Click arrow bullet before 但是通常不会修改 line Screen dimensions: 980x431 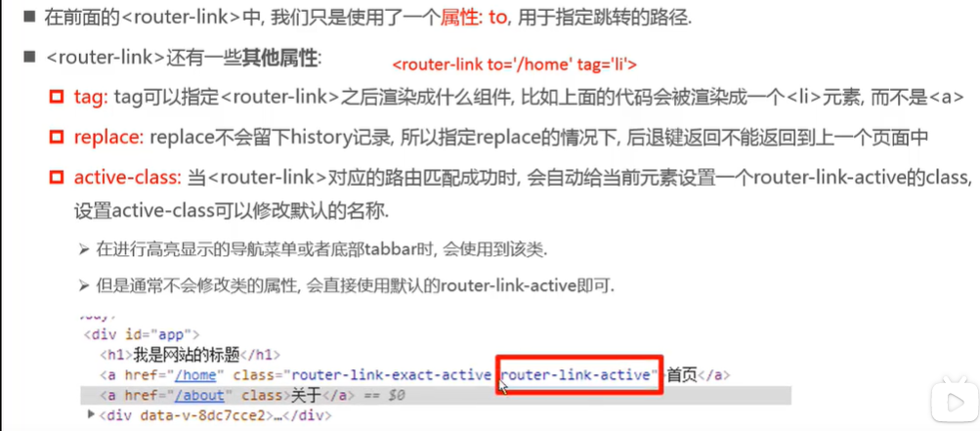84,286
